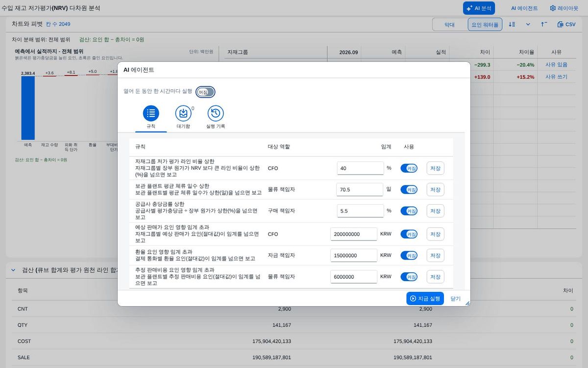Toggle the 보관 플랜트 평균 체류 일수 상한 rule

(x=409, y=189)
